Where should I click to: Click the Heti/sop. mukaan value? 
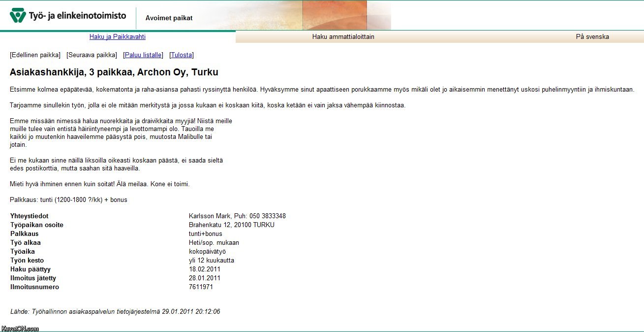click(214, 243)
